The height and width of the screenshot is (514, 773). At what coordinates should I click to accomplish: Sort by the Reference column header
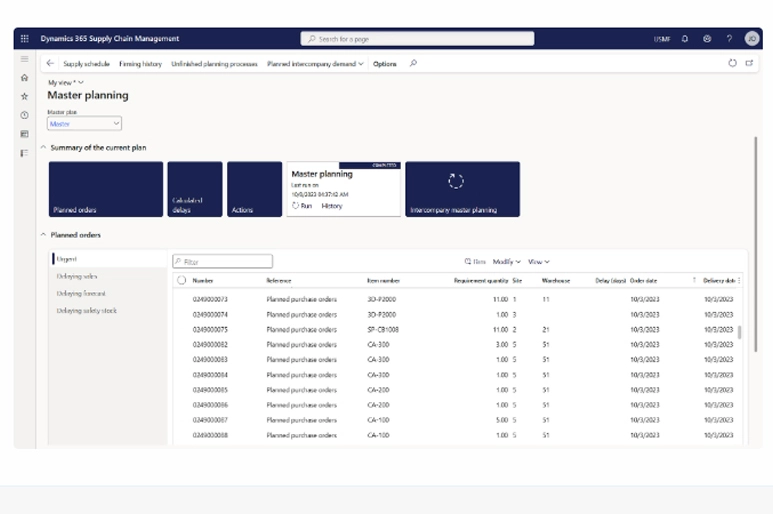click(x=279, y=280)
